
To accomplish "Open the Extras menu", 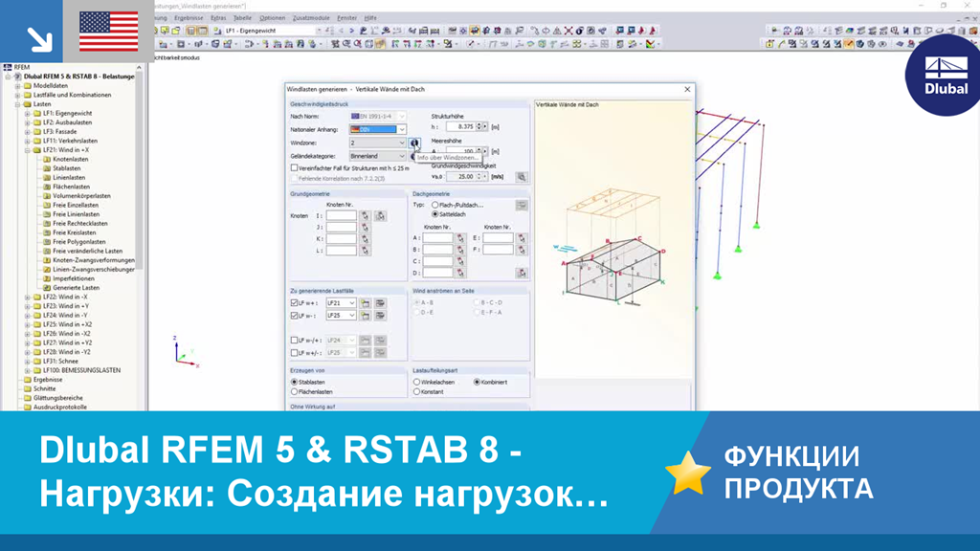I will [x=218, y=18].
